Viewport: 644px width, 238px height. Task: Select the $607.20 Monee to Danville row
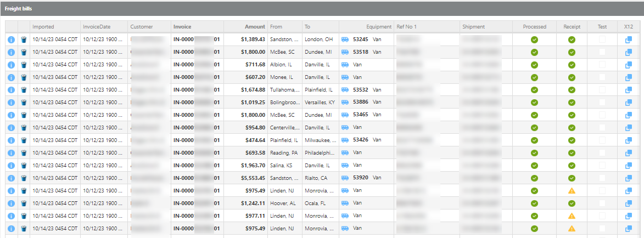click(285, 77)
